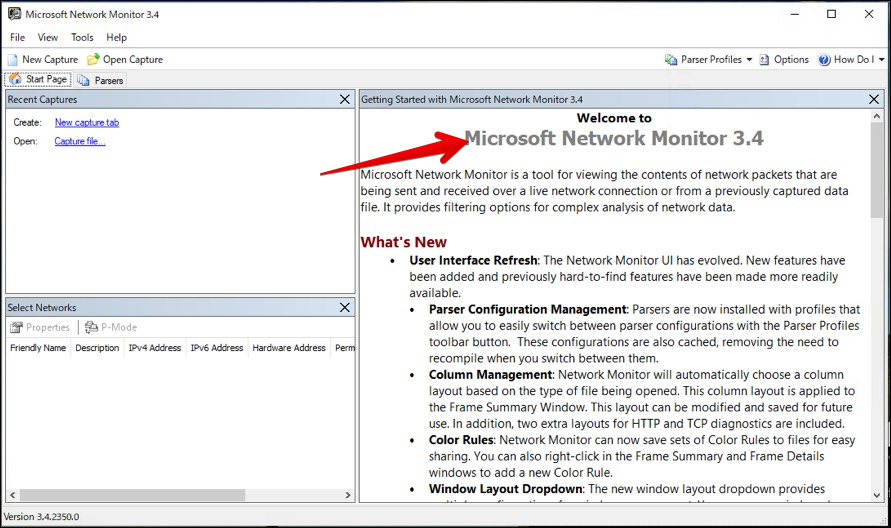
Task: Open the Tools menu
Action: point(82,37)
